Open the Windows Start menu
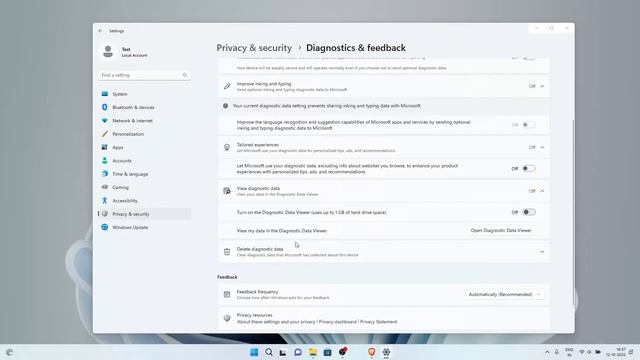The image size is (640, 360). 254,352
